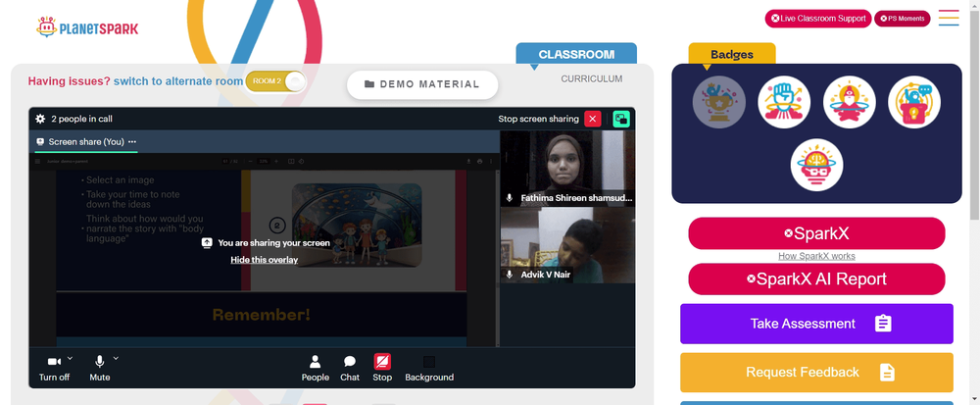The width and height of the screenshot is (980, 405).
Task: Mute the microphone
Action: (99, 368)
